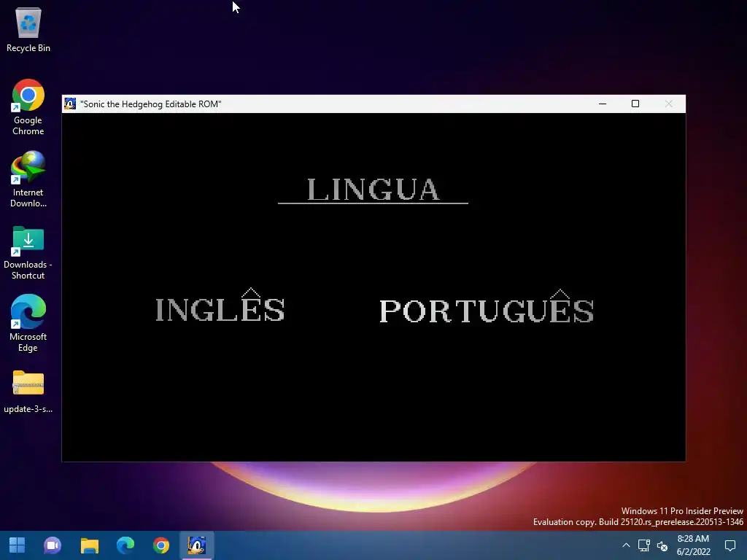Maximize the Sonic the Hedgehog Editable ROM window

(x=635, y=104)
